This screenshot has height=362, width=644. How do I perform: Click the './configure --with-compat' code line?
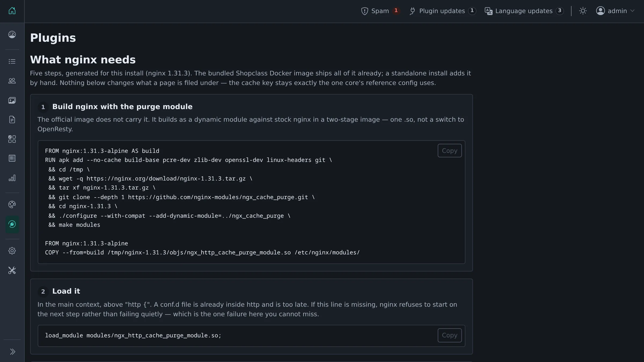(x=169, y=216)
